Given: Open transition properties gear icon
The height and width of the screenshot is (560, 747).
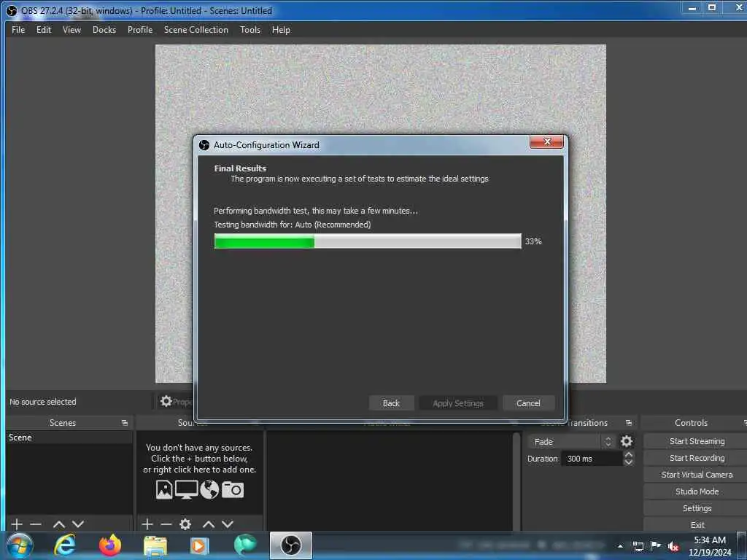Looking at the screenshot, I should 627,441.
